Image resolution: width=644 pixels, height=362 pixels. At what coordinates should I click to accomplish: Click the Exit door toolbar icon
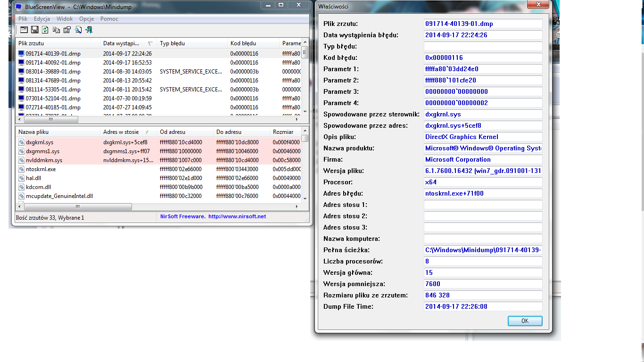[89, 30]
